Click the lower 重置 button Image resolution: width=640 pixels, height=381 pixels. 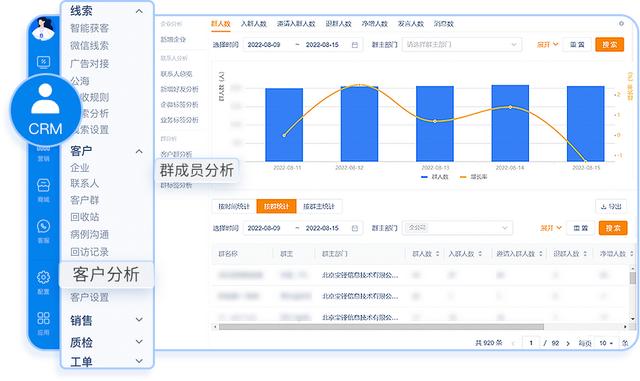(580, 228)
